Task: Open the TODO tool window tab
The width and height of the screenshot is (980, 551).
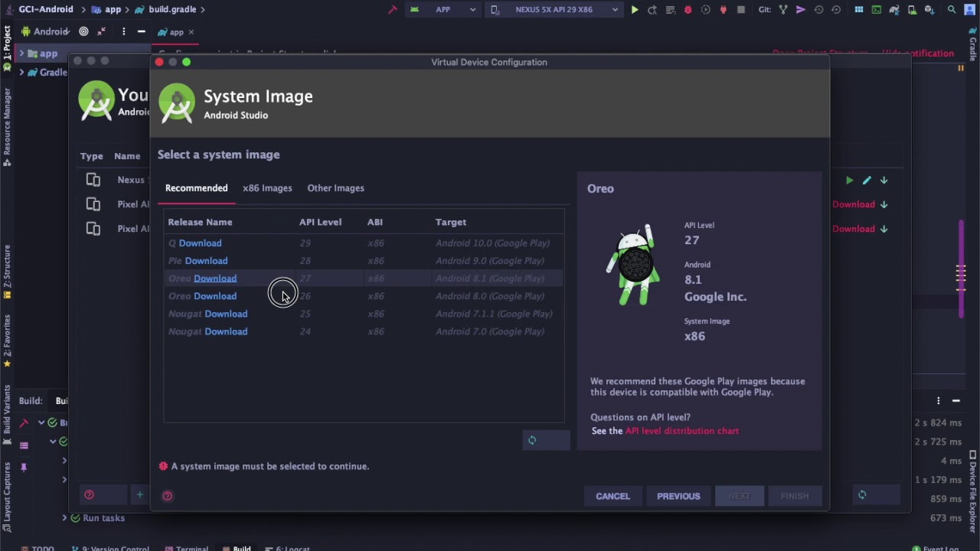Action: pos(38,548)
